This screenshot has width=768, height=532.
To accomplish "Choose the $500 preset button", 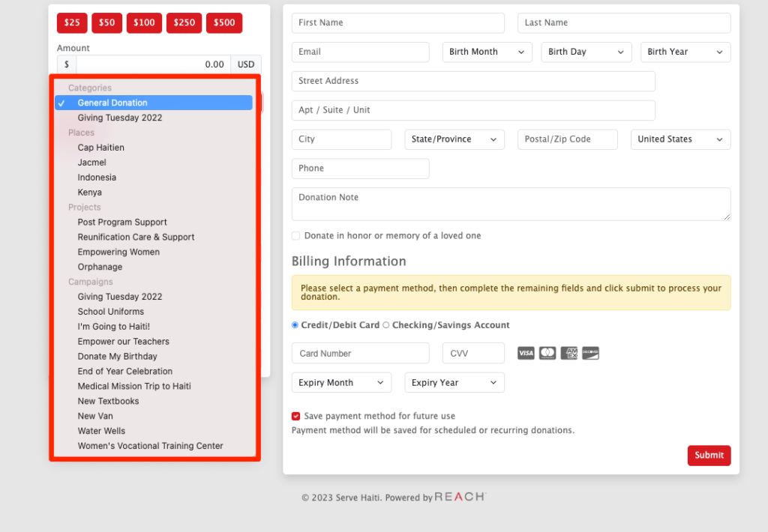I will coord(224,23).
